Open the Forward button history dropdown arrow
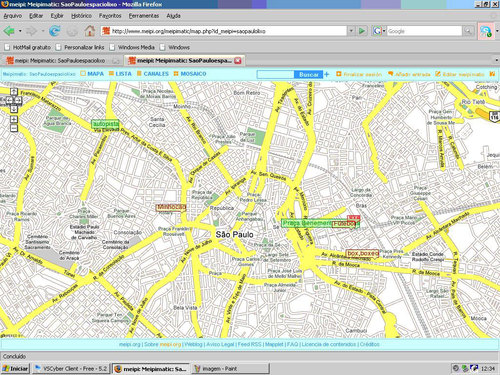The height and width of the screenshot is (375, 500). tap(43, 31)
